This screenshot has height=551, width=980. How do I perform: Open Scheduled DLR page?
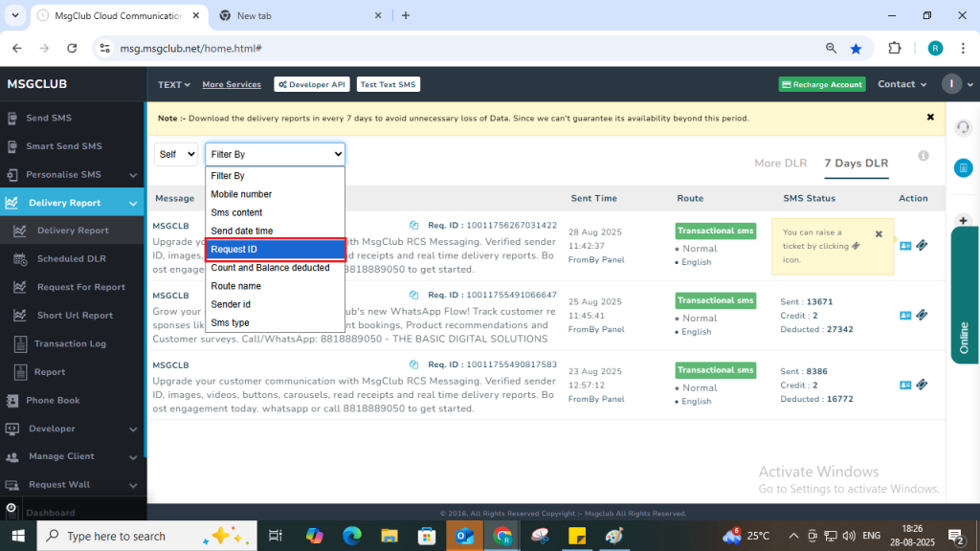pyautogui.click(x=71, y=258)
